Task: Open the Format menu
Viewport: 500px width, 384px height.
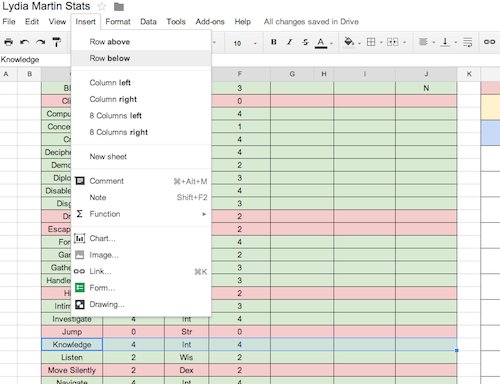Action: point(118,22)
